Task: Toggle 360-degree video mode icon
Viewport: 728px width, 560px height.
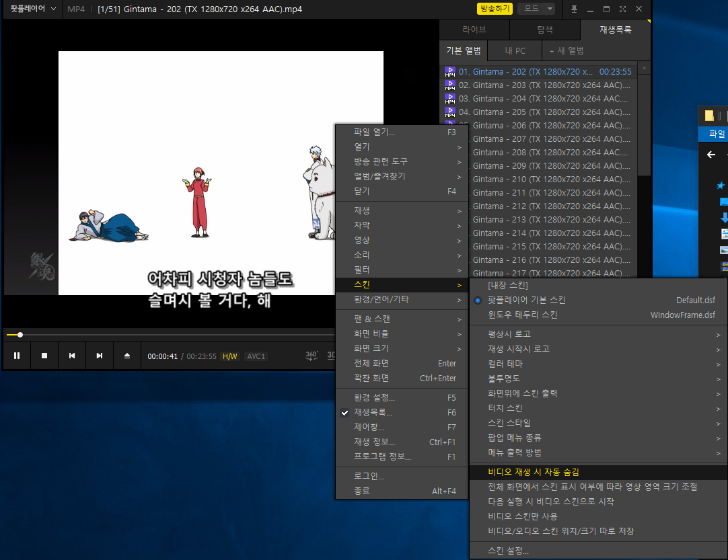Action: coord(312,356)
